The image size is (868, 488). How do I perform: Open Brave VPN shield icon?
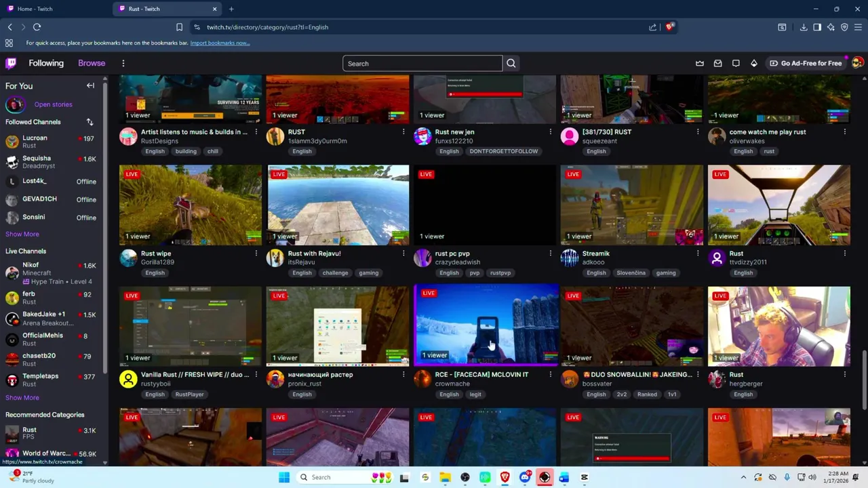pos(844,27)
